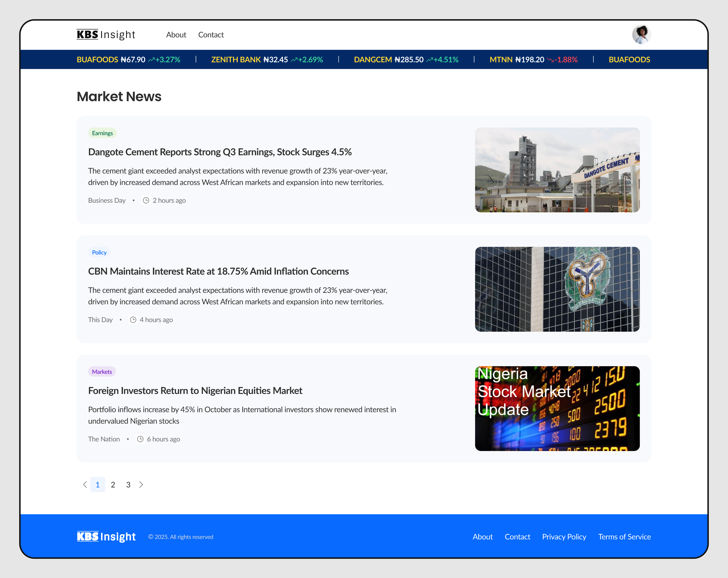This screenshot has width=728, height=578.
Task: Click the upward trend arrow beside DANGCEM ticker
Action: [x=430, y=59]
